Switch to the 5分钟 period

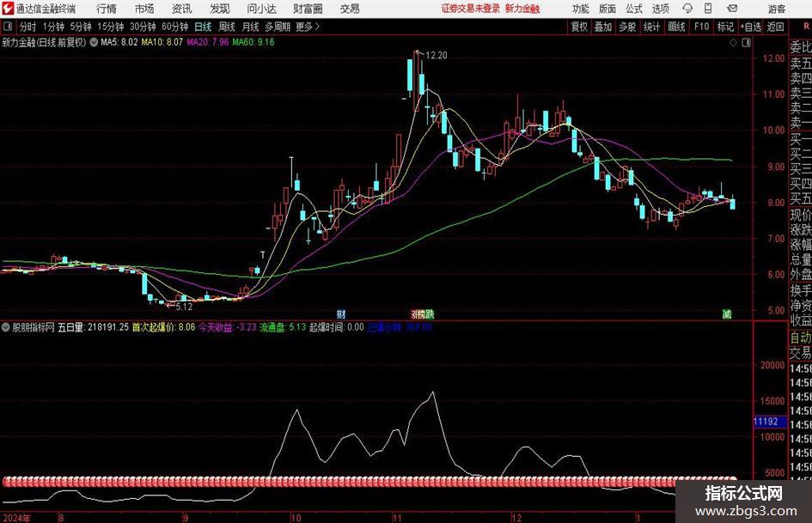[x=80, y=27]
